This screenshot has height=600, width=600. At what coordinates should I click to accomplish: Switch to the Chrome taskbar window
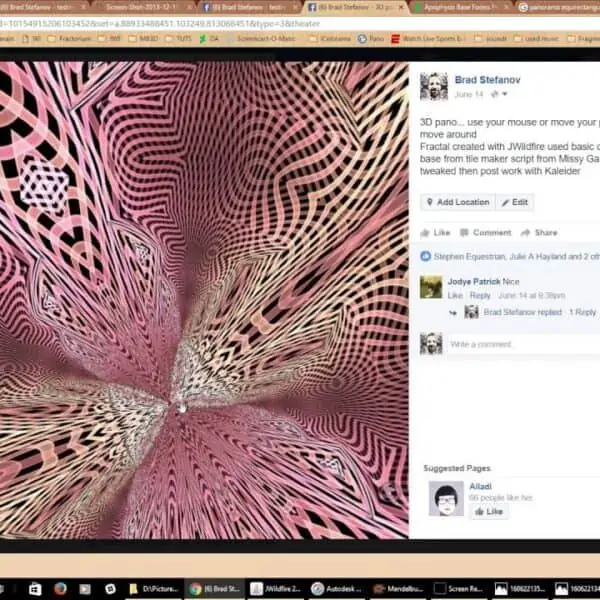tap(214, 589)
